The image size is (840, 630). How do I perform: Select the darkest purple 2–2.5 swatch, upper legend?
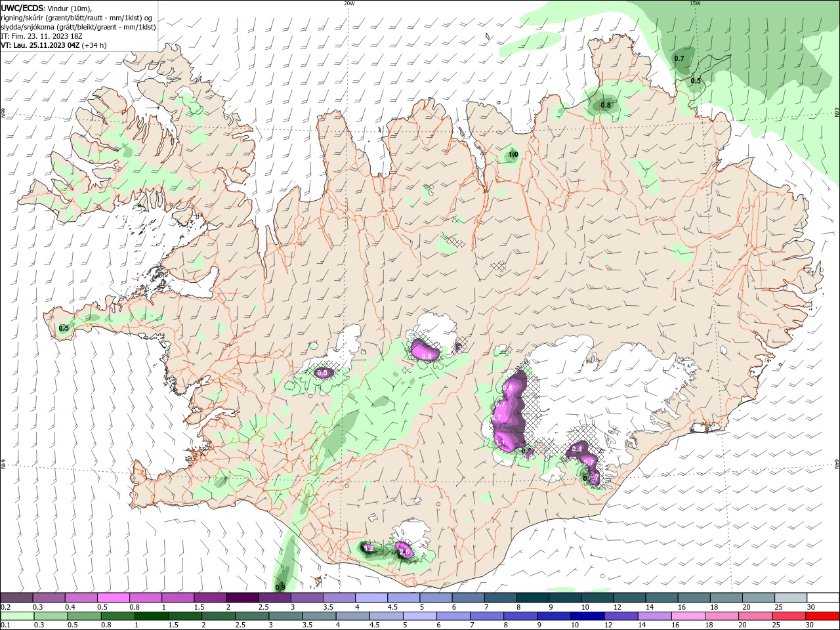241,598
